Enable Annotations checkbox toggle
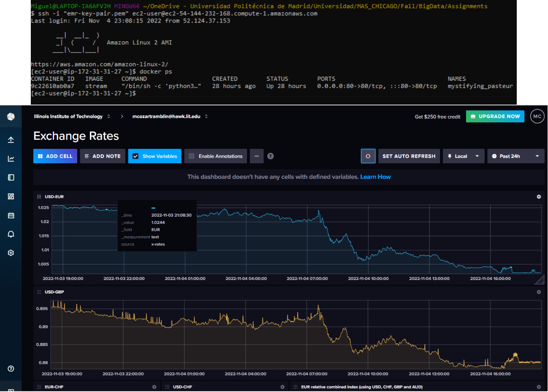548x392 pixels. pos(191,156)
